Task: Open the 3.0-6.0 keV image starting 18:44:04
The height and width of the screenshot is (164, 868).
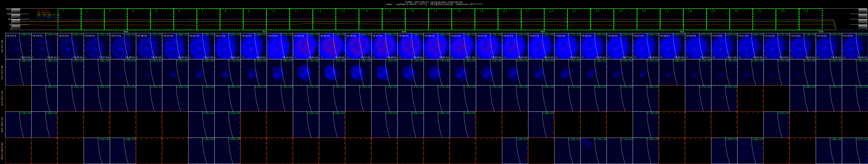Action: (x=306, y=46)
